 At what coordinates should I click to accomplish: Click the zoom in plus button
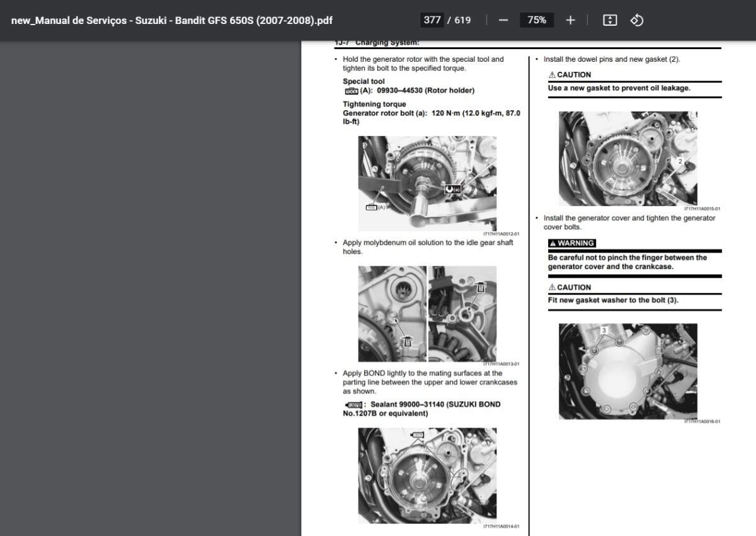[x=570, y=20]
